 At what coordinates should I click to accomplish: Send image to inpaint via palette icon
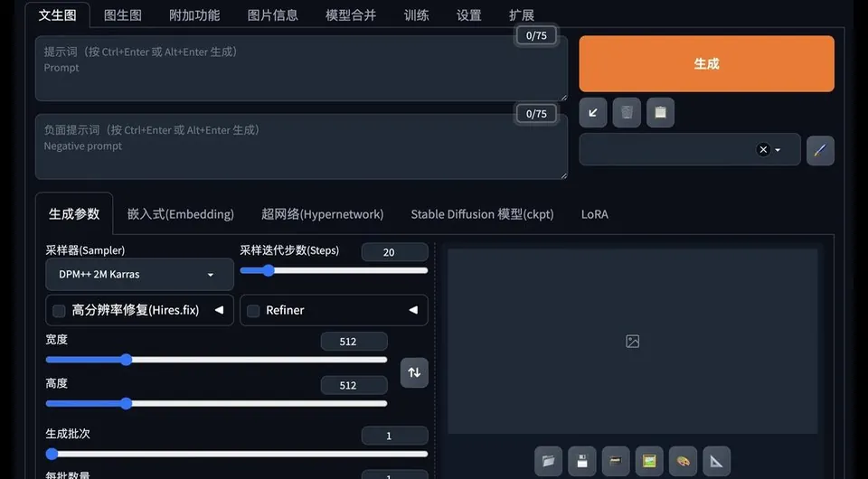(684, 461)
